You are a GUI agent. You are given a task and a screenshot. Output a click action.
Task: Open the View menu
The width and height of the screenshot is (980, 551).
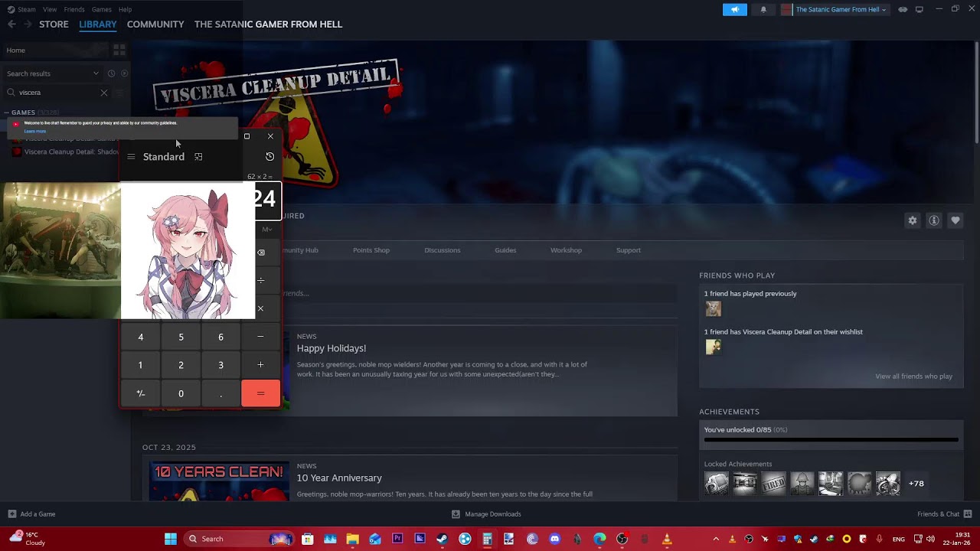click(x=50, y=9)
